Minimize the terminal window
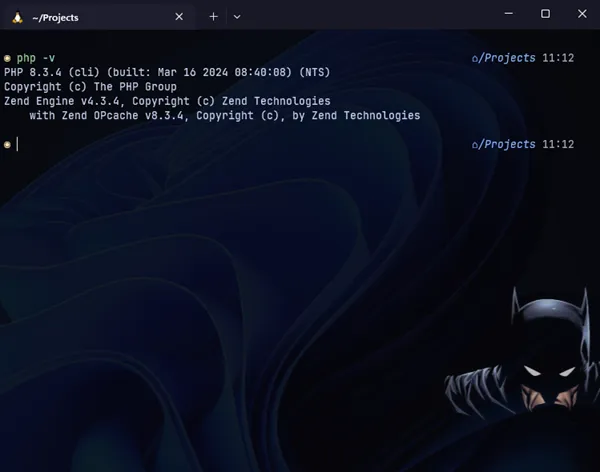Image resolution: width=600 pixels, height=472 pixels. coord(509,14)
